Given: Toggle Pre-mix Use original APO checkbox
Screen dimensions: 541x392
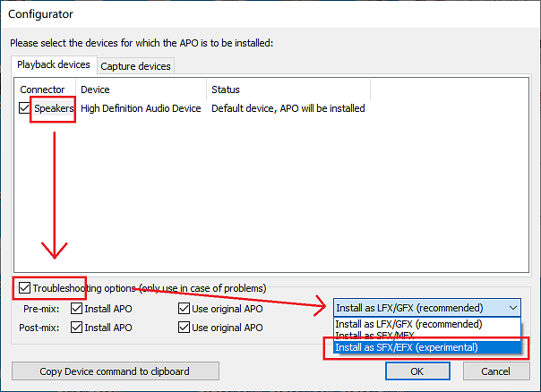Looking at the screenshot, I should coord(185,309).
